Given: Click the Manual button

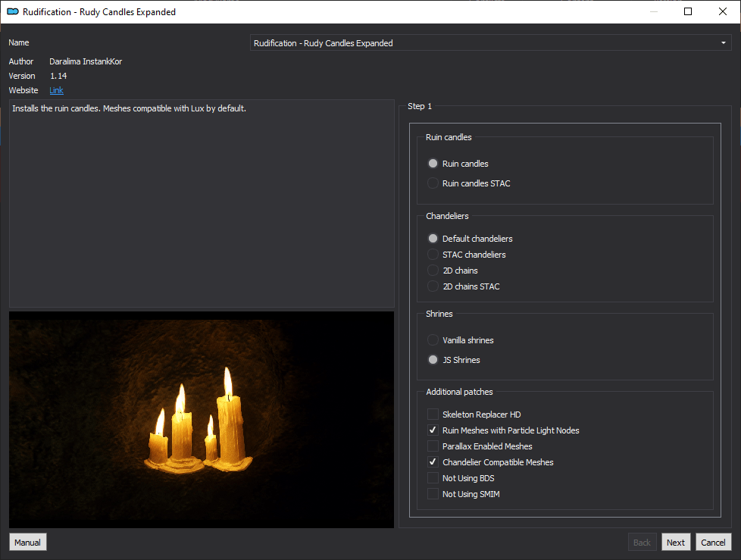Looking at the screenshot, I should pyautogui.click(x=27, y=542).
